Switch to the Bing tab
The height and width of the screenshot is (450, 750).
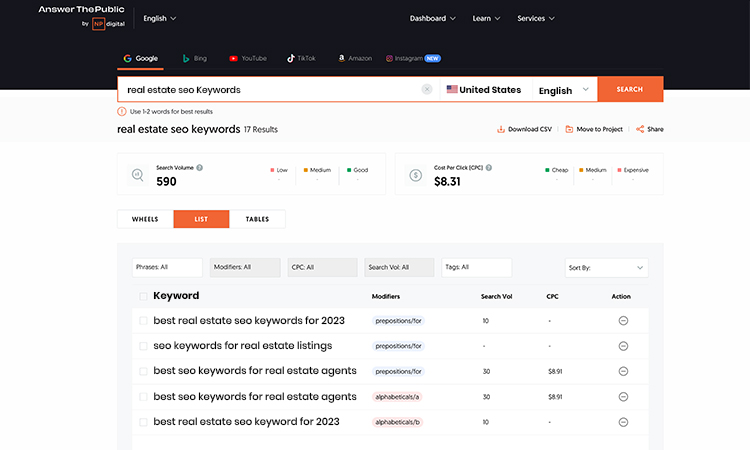pos(195,58)
